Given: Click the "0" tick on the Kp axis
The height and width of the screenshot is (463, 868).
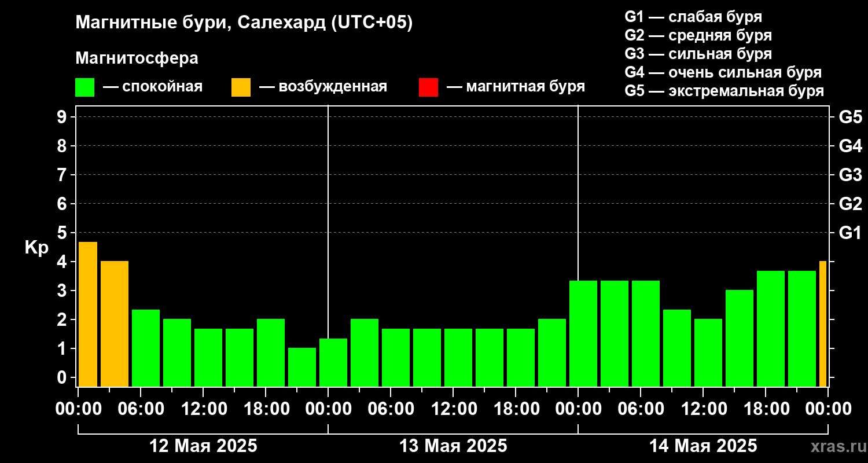Looking at the screenshot, I should point(63,377).
